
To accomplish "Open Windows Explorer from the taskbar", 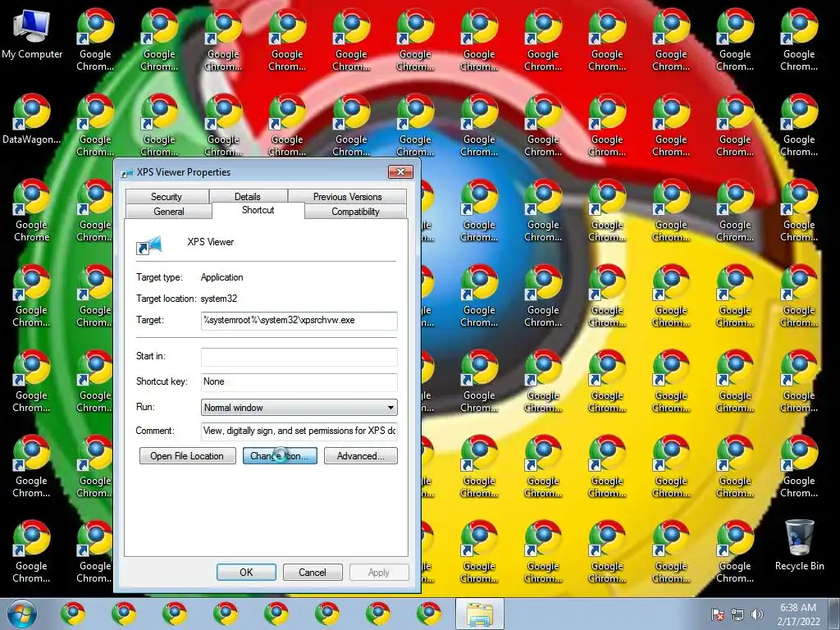I will click(x=479, y=614).
